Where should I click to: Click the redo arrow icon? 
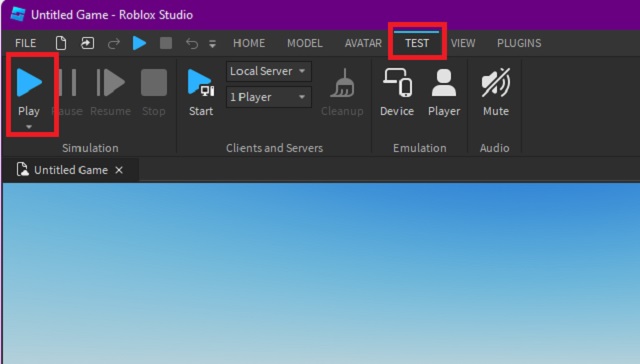(113, 43)
